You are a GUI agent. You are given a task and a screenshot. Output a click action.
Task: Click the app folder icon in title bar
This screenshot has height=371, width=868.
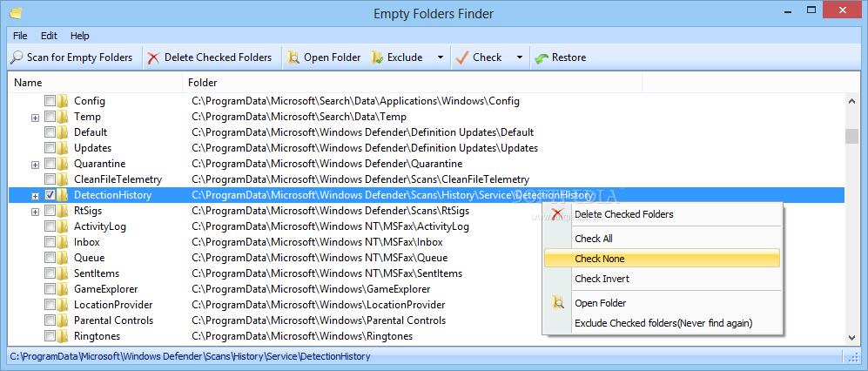coord(16,12)
